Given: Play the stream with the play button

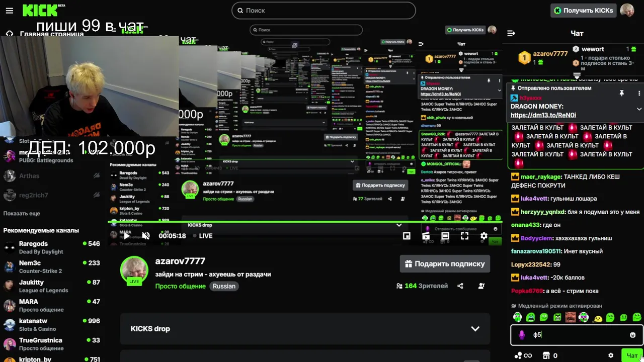Looking at the screenshot, I should coord(127,236).
